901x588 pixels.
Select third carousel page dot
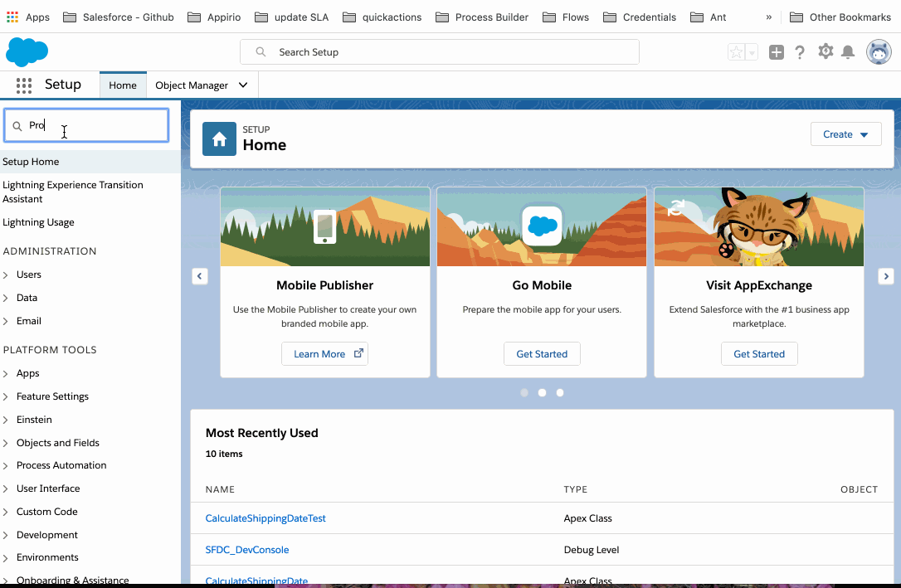click(x=560, y=393)
